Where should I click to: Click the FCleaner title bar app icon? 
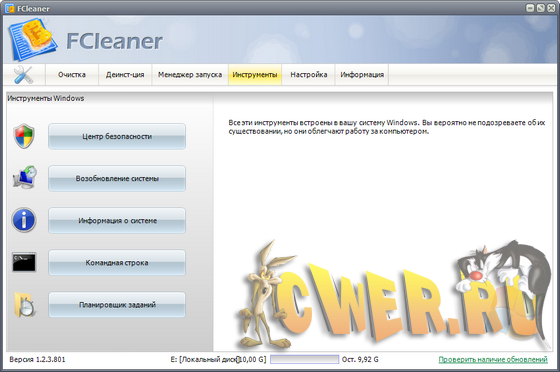point(10,8)
